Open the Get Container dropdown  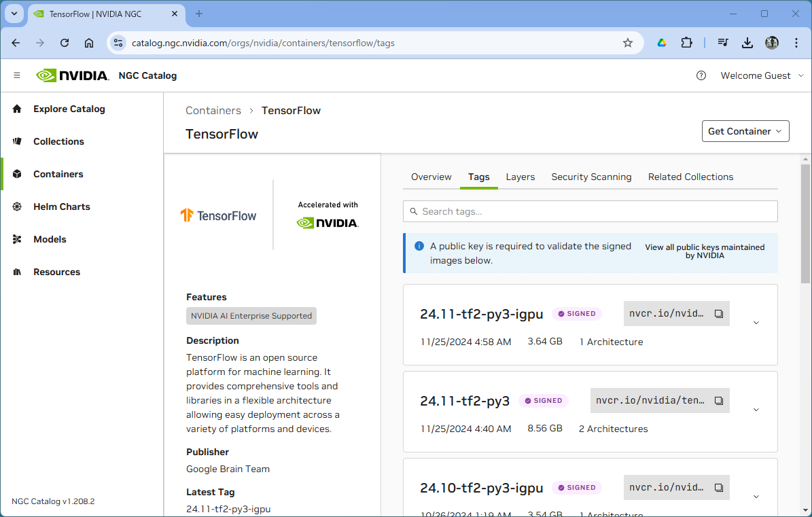pos(745,131)
